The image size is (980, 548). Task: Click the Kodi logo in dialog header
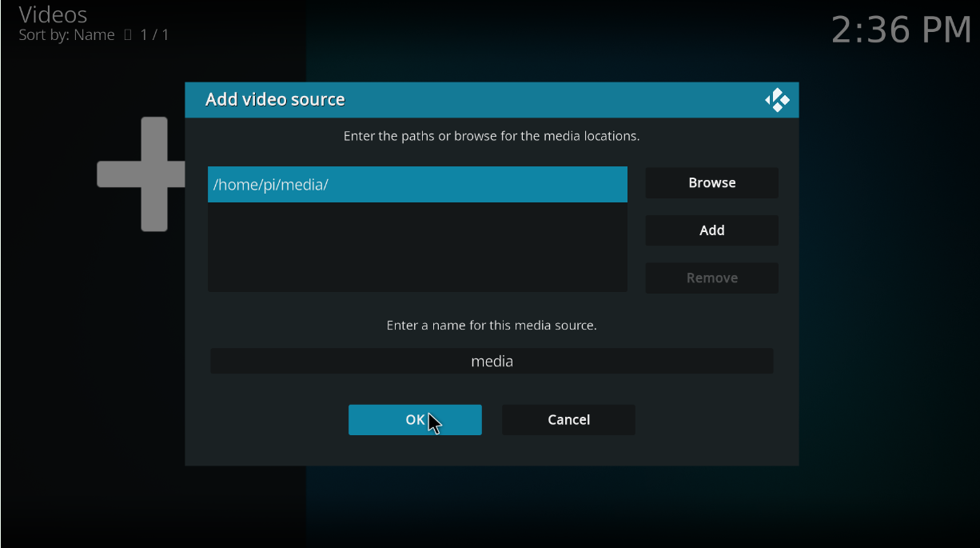point(777,100)
